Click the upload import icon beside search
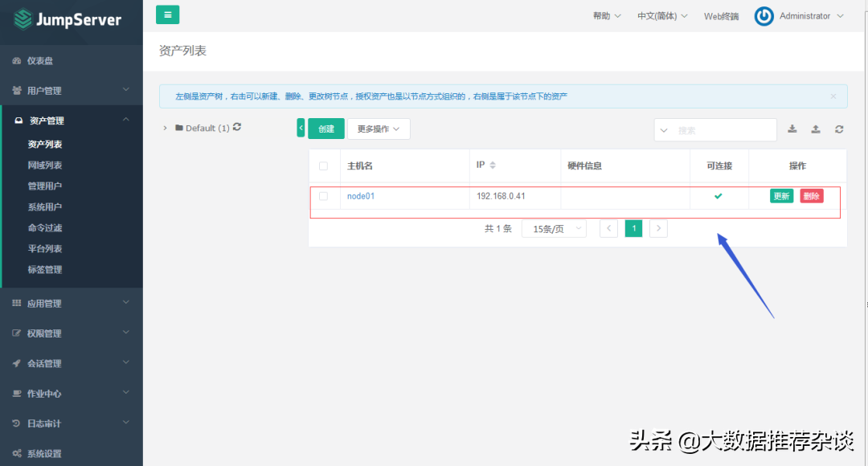The height and width of the screenshot is (466, 868). click(x=815, y=129)
